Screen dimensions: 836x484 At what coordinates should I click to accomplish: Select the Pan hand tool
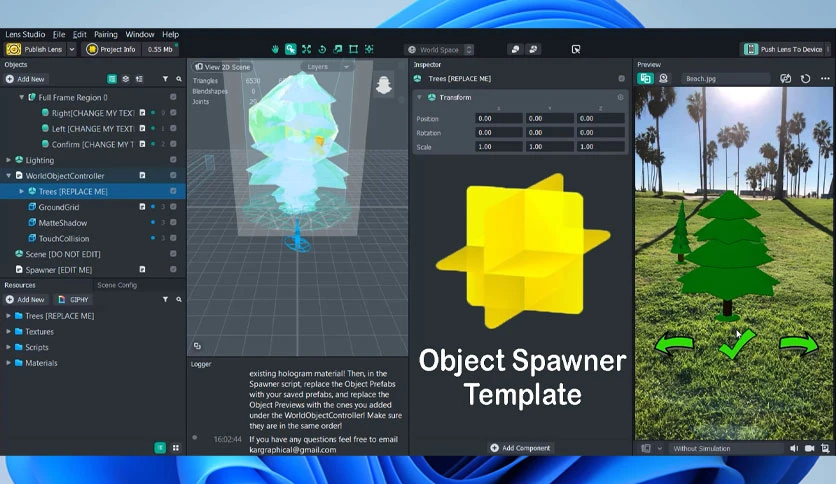coord(275,49)
